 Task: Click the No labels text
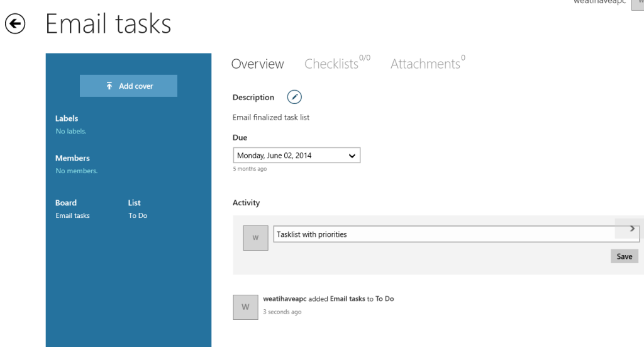71,131
